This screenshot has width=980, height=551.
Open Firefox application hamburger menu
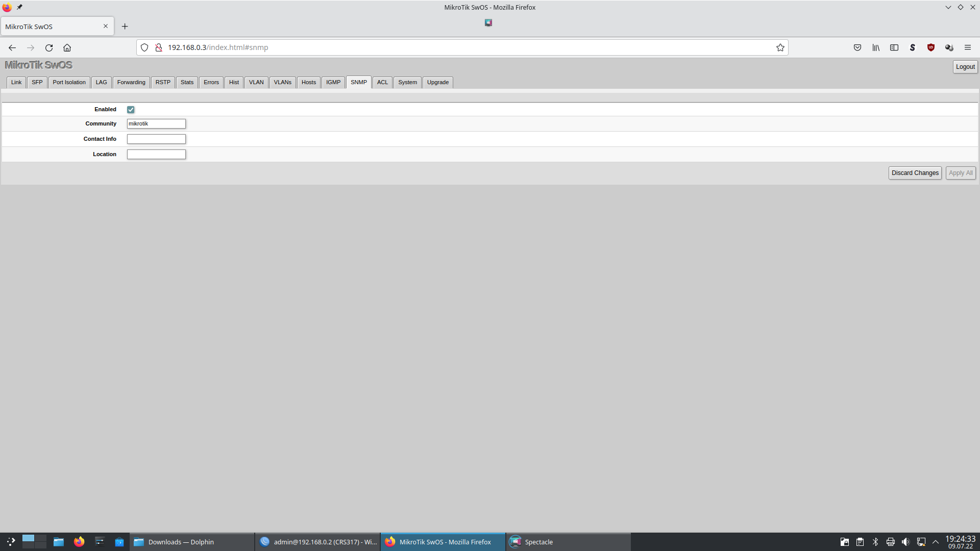[x=968, y=47]
